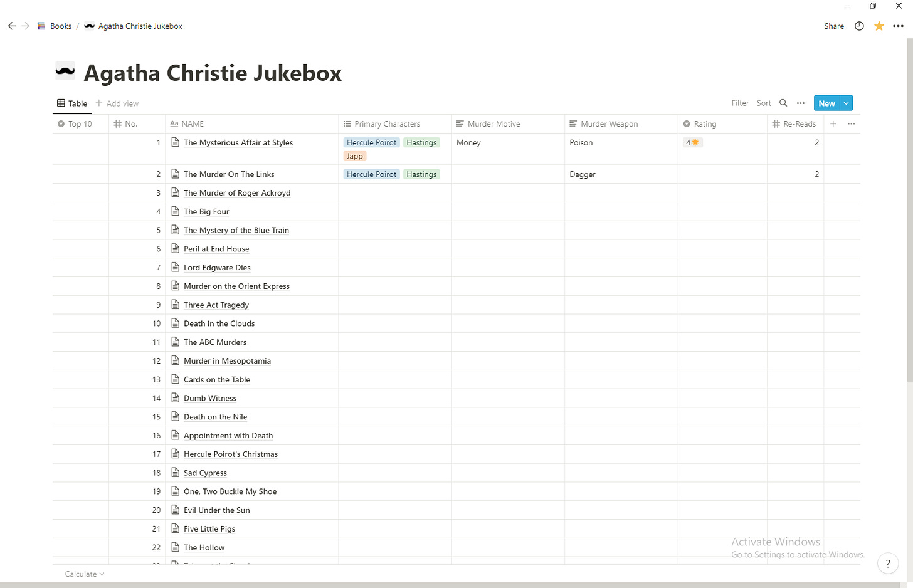
Task: Click the Agatha Christie Jukebox page title
Action: [x=213, y=73]
